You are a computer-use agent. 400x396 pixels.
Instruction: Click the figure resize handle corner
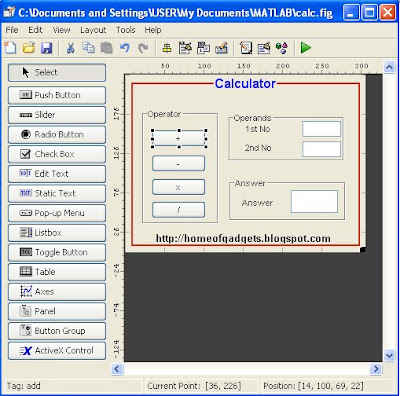(363, 249)
